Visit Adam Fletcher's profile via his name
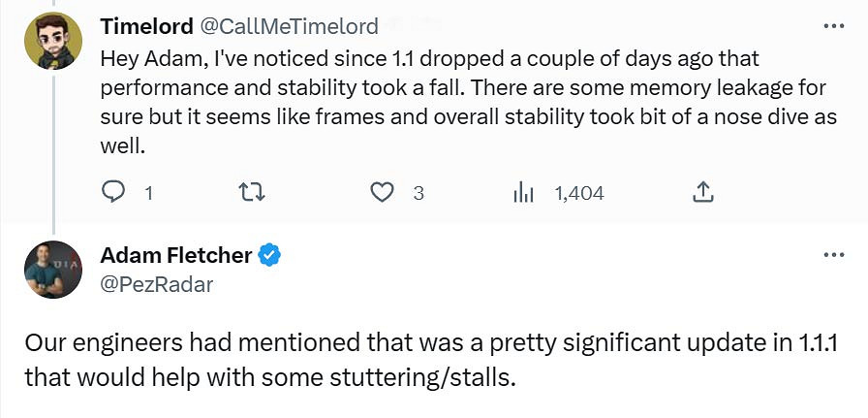The height and width of the screenshot is (418, 868). pyautogui.click(x=175, y=256)
